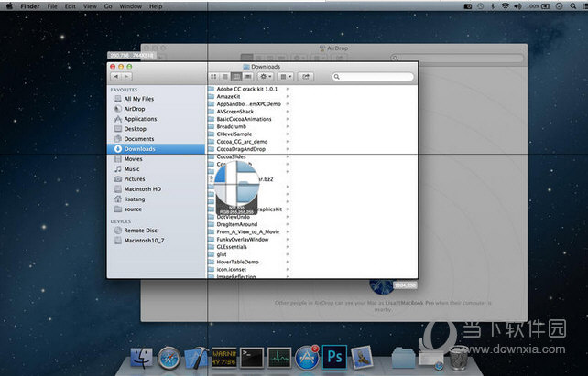Select Adobe CC crack kit 1.0.1 folder
Screen dimensions: 588x376
(x=246, y=89)
